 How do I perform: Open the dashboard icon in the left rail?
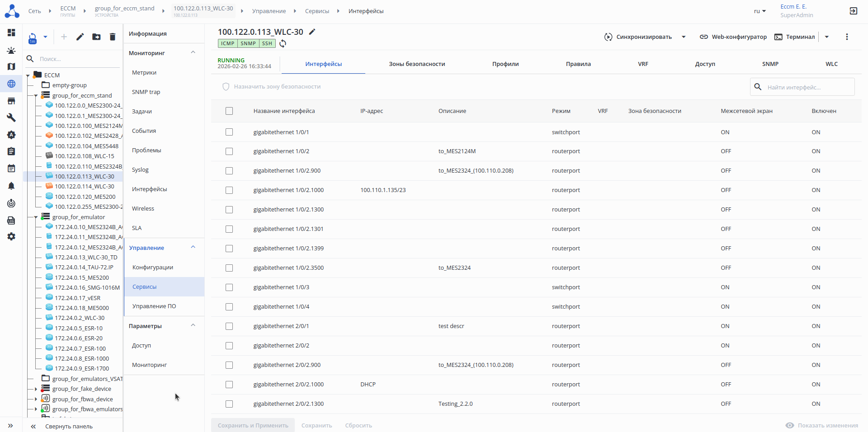coord(11,33)
